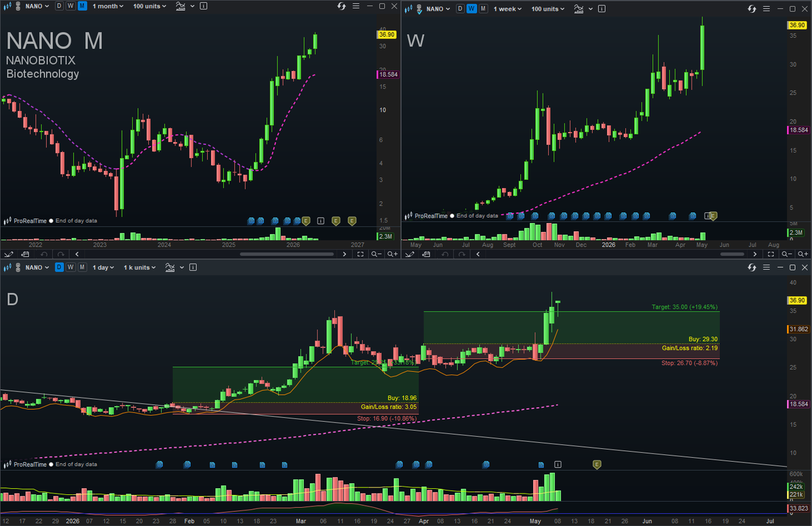This screenshot has width=812, height=526.
Task: Open '1 month' timeframe dropdown
Action: (108, 6)
